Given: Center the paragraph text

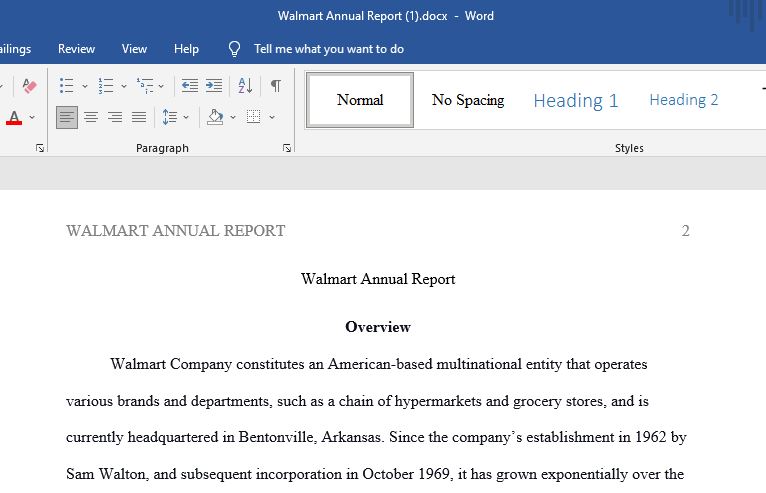Looking at the screenshot, I should point(91,117).
